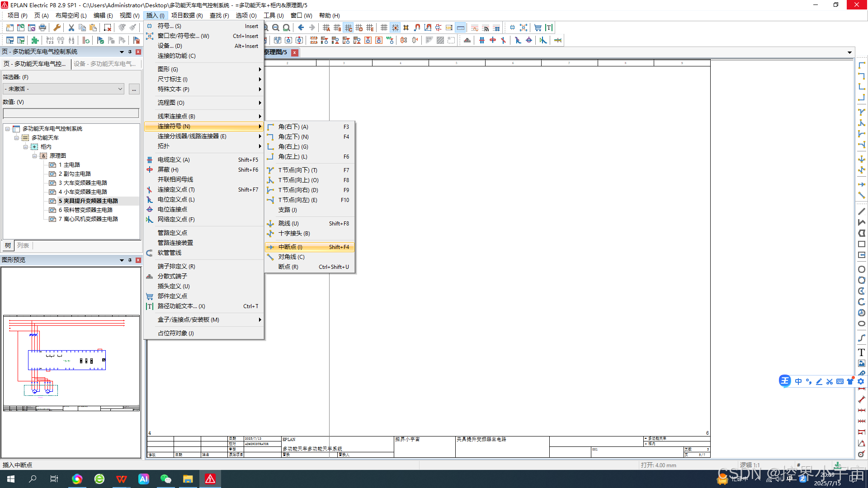Select the insert image tool in the right toolbar
The height and width of the screenshot is (488, 868).
click(x=862, y=363)
